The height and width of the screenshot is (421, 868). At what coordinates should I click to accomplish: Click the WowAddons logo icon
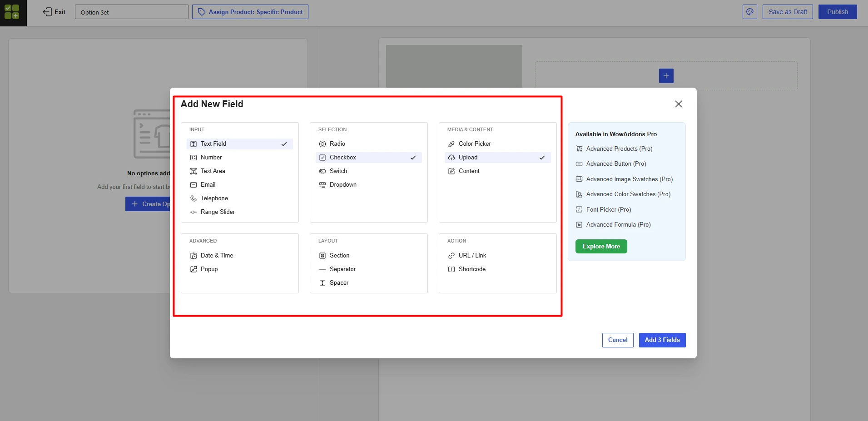pyautogui.click(x=12, y=12)
